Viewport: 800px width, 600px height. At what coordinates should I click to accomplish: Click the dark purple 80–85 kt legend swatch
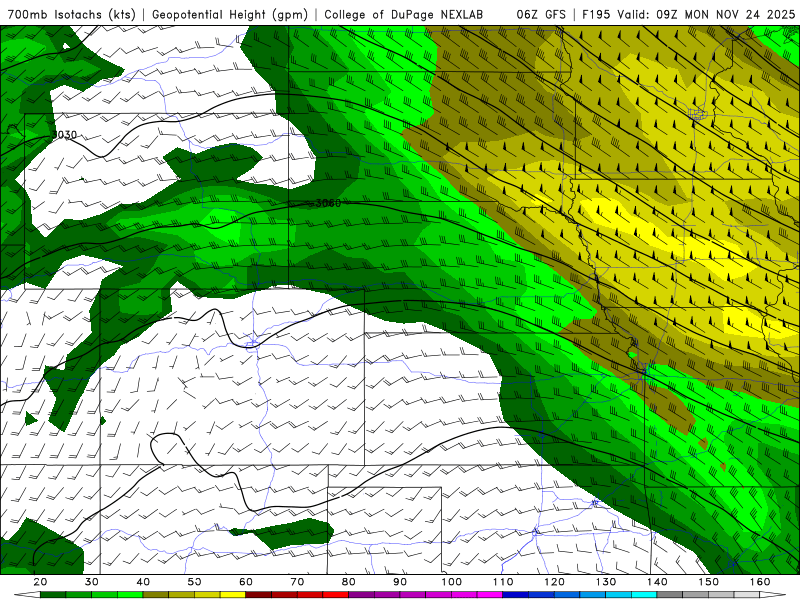(x=361, y=595)
